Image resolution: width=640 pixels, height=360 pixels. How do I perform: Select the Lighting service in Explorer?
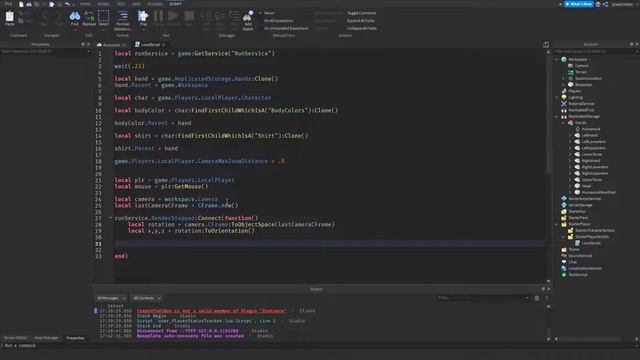tap(572, 98)
